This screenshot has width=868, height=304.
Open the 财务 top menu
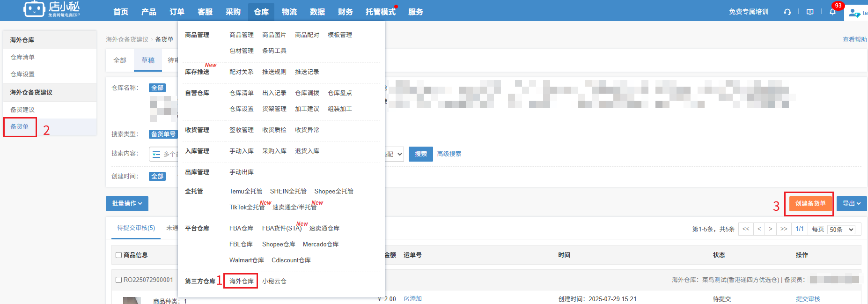coord(346,12)
